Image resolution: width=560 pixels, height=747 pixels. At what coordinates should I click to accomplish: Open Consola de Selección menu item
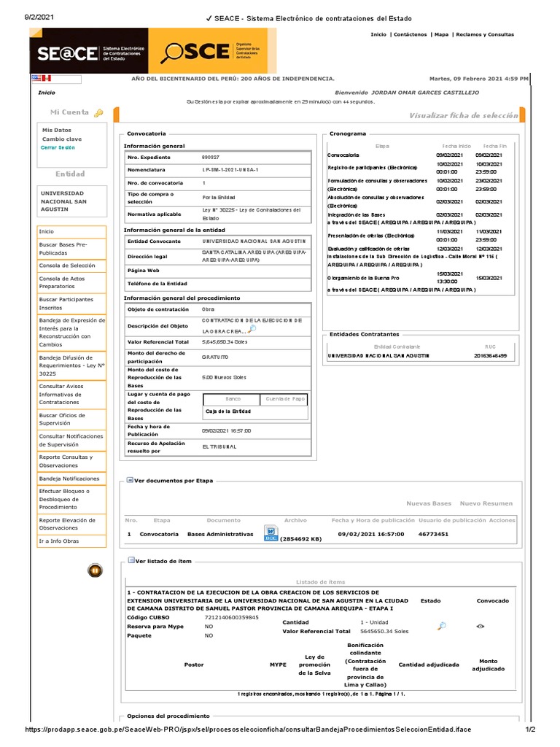tap(71, 266)
